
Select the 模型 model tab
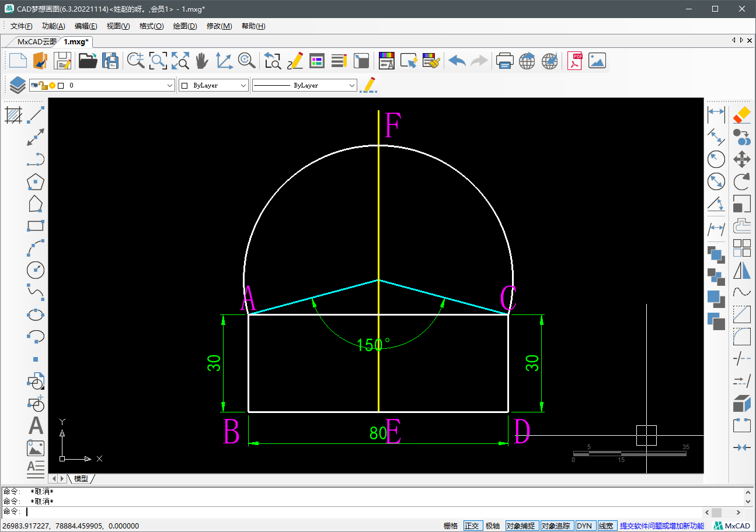point(81,478)
